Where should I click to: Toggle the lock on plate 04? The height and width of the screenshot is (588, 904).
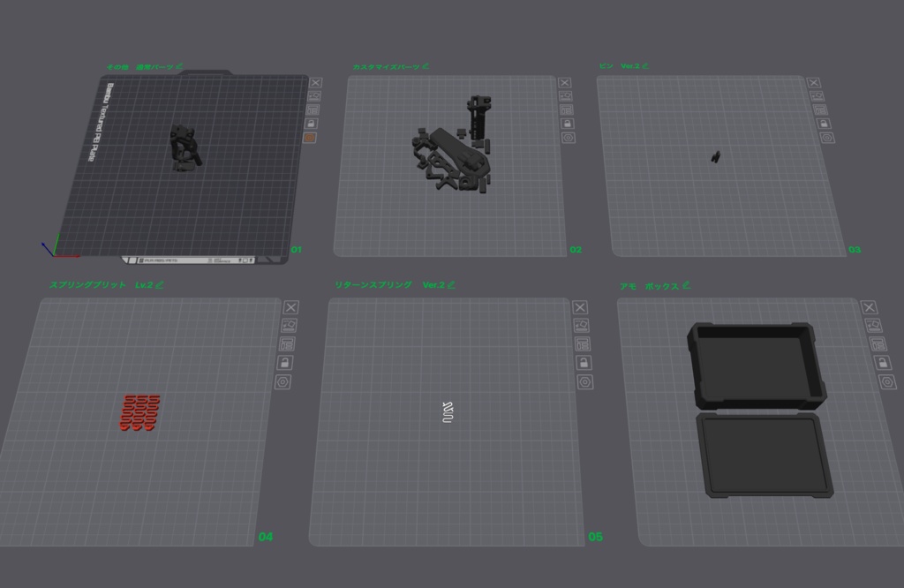(285, 363)
